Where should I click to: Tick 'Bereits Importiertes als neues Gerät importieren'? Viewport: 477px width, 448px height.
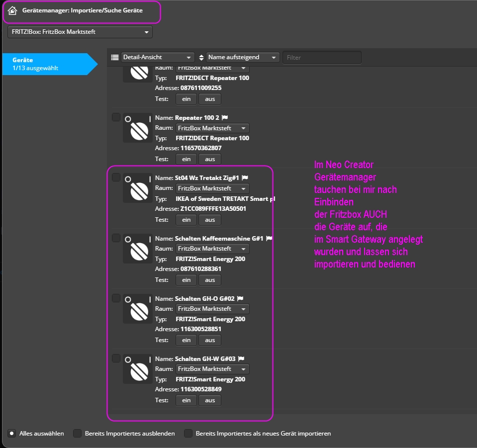189,434
